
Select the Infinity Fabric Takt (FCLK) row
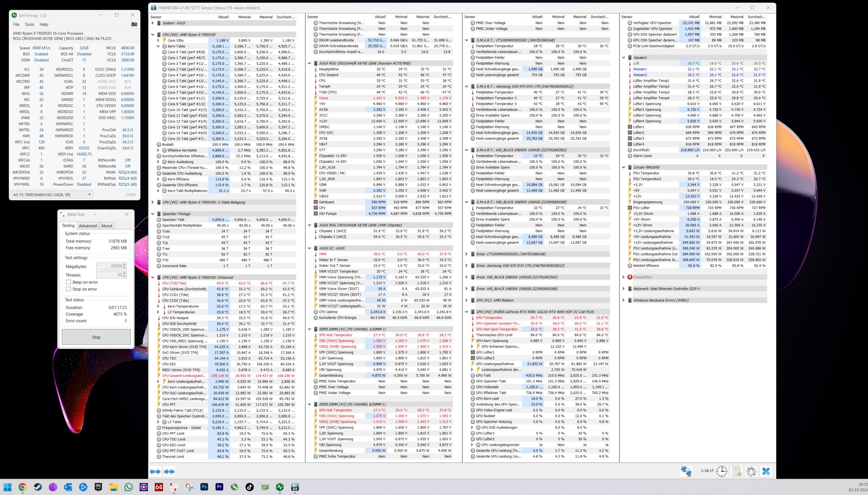(226, 410)
